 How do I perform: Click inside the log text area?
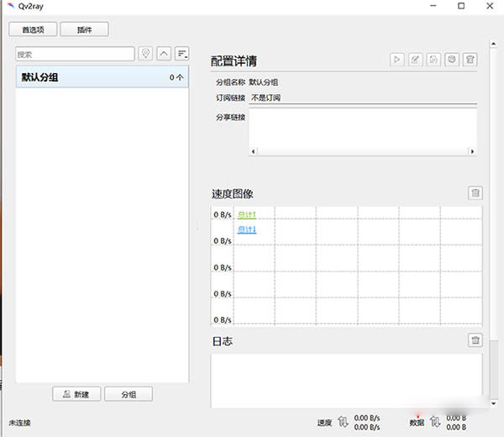click(x=347, y=381)
